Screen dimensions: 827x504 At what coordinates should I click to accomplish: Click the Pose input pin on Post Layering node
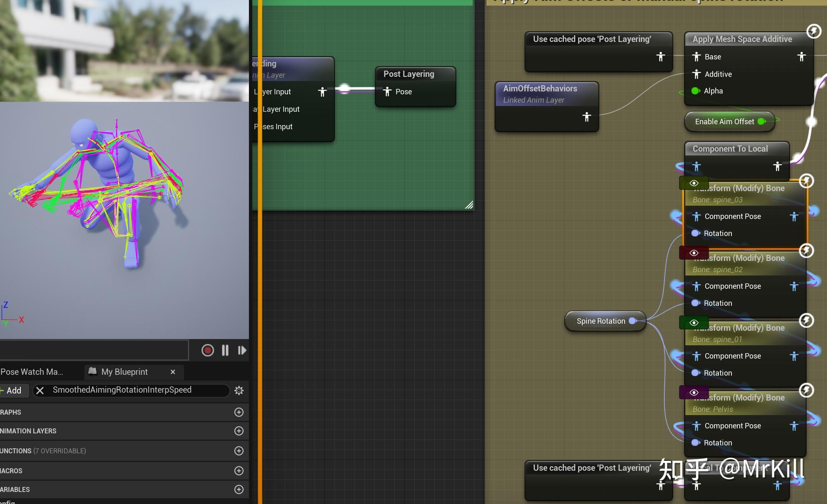387,91
